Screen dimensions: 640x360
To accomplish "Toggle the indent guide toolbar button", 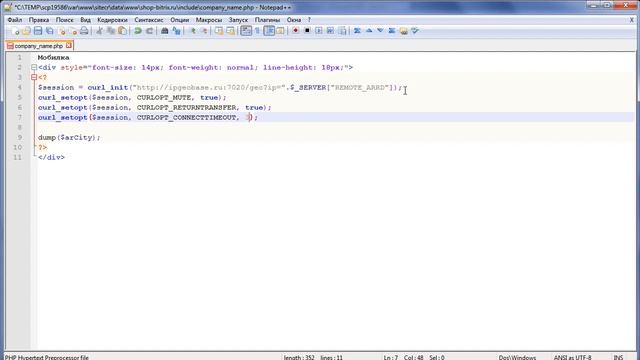I will tap(269, 31).
